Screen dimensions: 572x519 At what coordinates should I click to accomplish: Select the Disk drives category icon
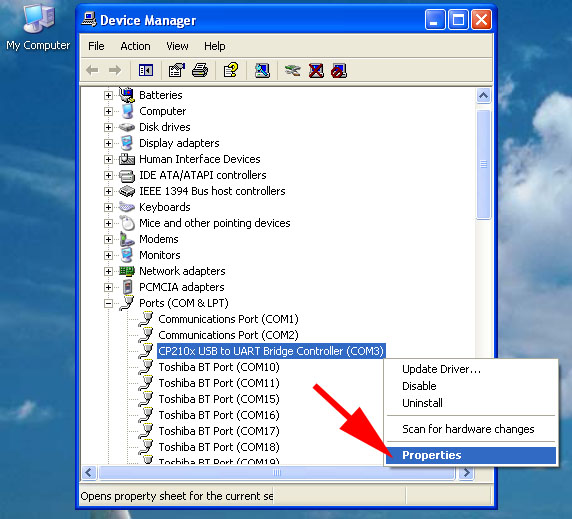click(x=127, y=127)
